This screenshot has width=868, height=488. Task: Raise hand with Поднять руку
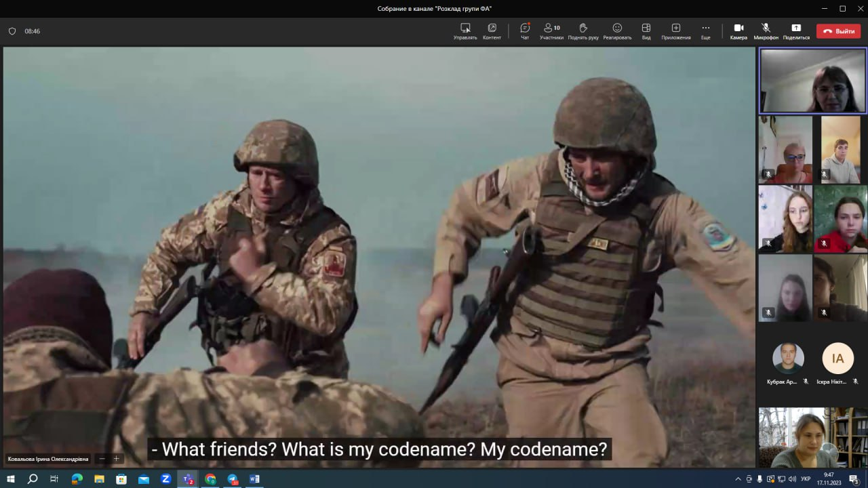[583, 30]
